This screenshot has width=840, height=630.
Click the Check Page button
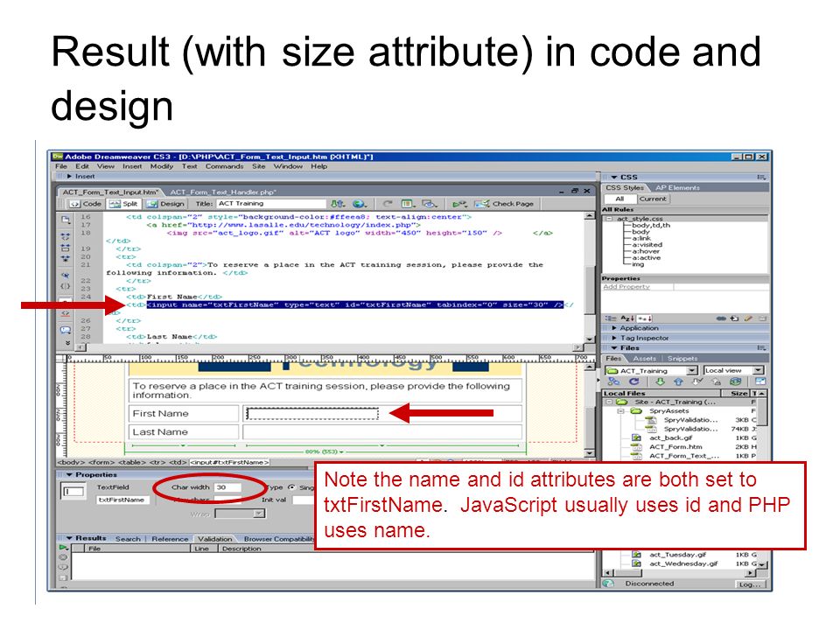(x=504, y=204)
